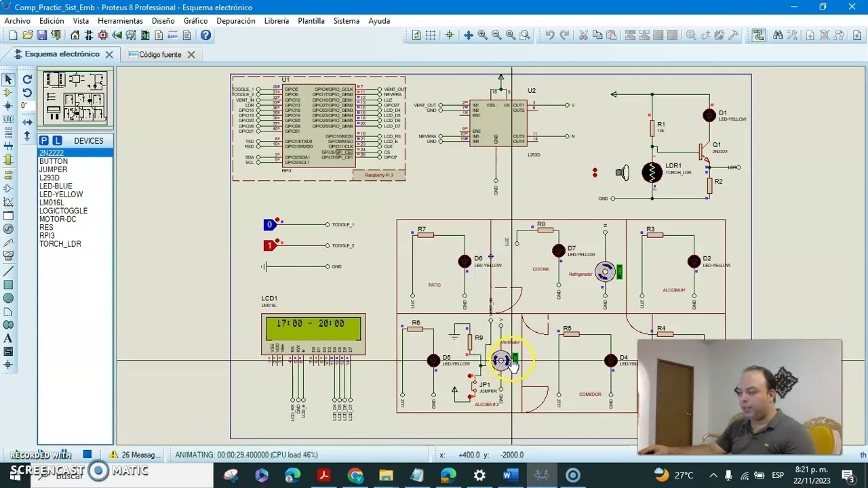Click the zoom out magnifier icon

coord(496,35)
